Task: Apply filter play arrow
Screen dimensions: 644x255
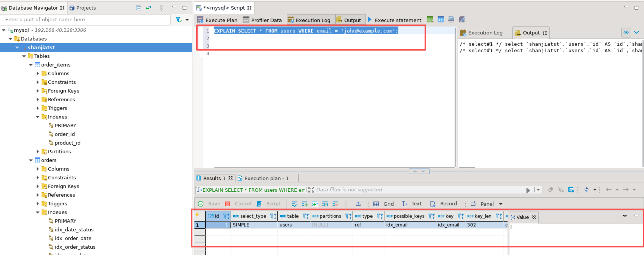Action: click(x=528, y=190)
